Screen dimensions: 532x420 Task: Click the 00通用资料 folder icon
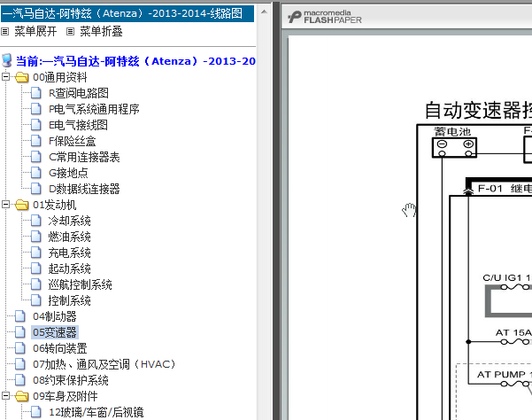(x=22, y=77)
